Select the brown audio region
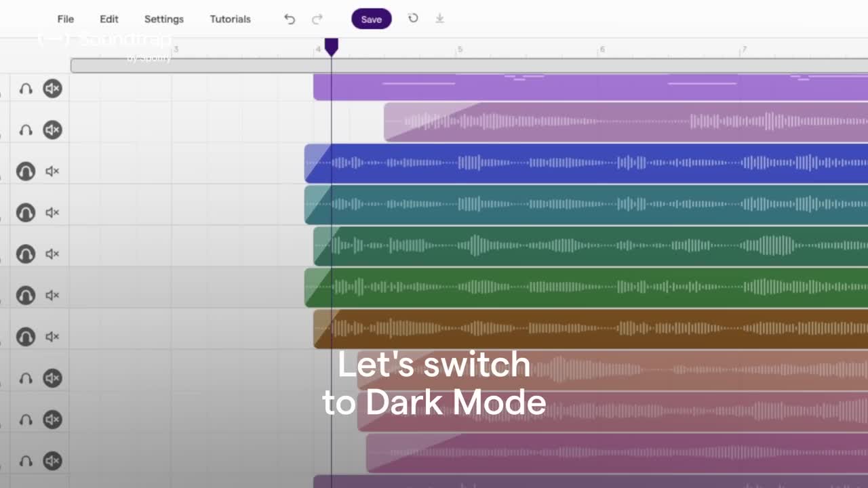 (x=591, y=329)
